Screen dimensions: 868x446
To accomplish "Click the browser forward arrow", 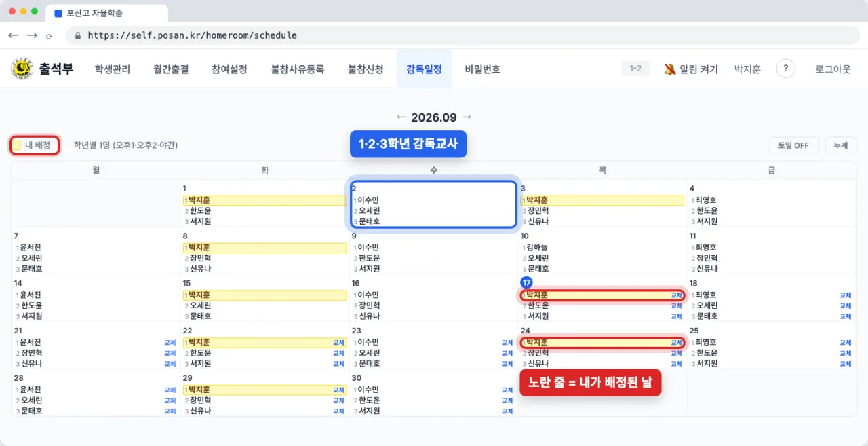I will coord(32,35).
